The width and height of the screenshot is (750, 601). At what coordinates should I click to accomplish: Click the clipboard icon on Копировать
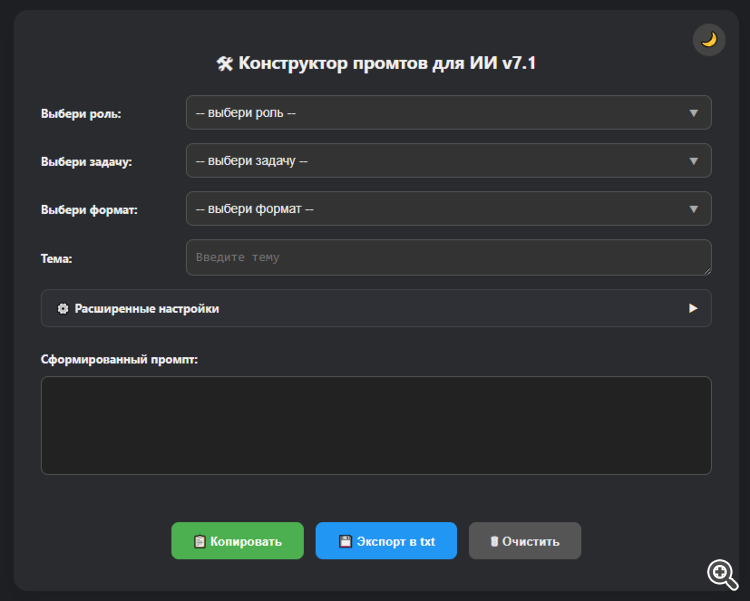pyautogui.click(x=199, y=542)
